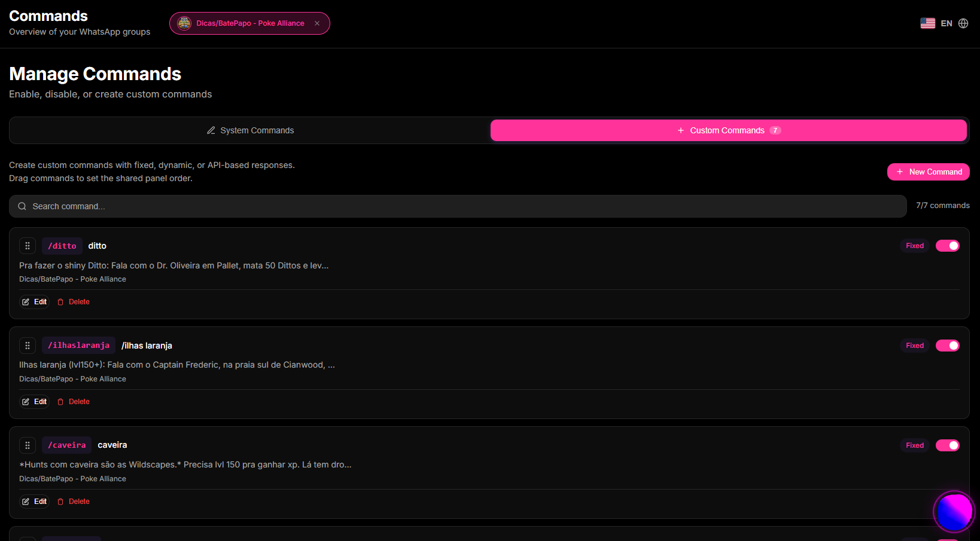Click the Fixed badge on /ilhaslaranja
The image size is (980, 541).
[915, 346]
